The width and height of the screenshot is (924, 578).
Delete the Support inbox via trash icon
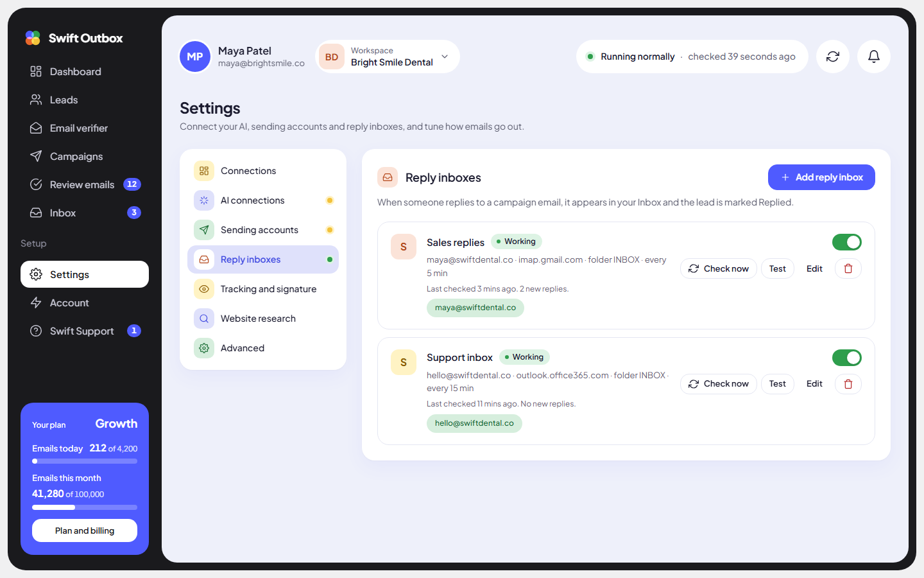848,384
